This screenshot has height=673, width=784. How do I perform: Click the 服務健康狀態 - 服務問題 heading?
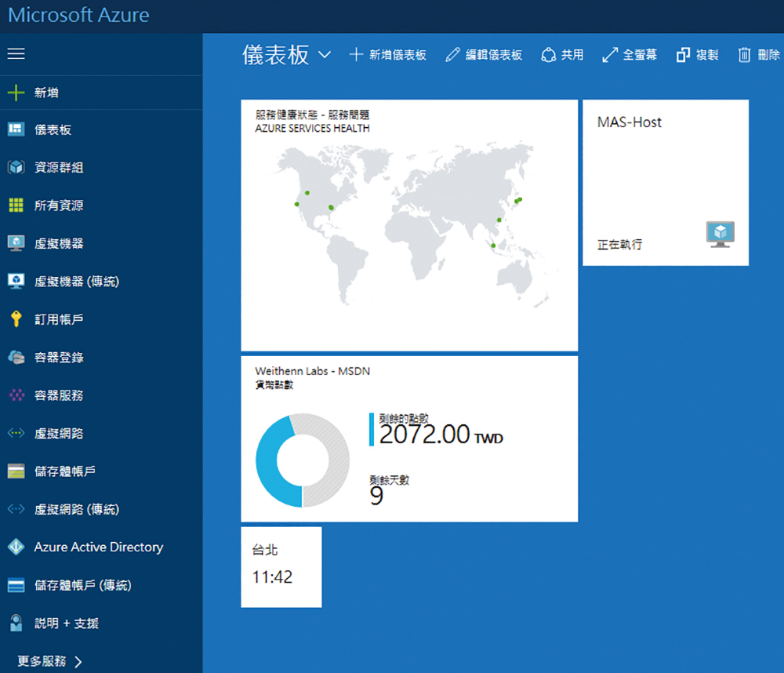[x=313, y=115]
